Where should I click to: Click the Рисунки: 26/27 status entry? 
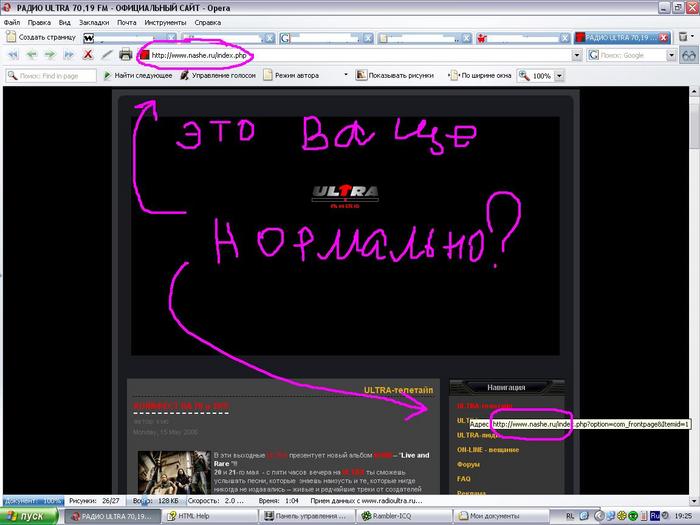(x=94, y=501)
